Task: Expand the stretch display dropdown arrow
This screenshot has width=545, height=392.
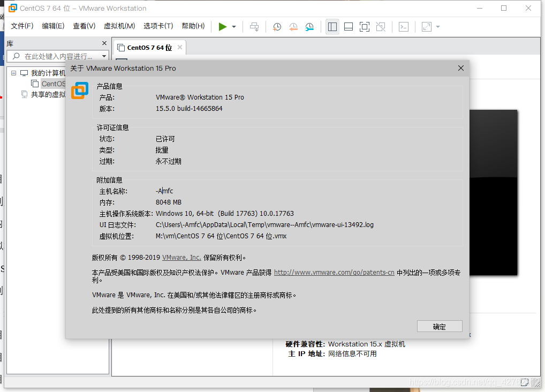Action: 438,27
